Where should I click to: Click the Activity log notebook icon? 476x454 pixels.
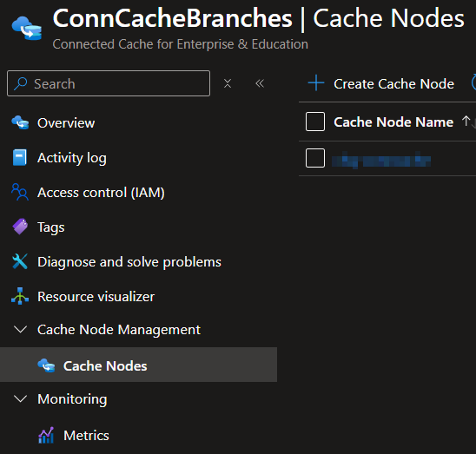(x=20, y=157)
